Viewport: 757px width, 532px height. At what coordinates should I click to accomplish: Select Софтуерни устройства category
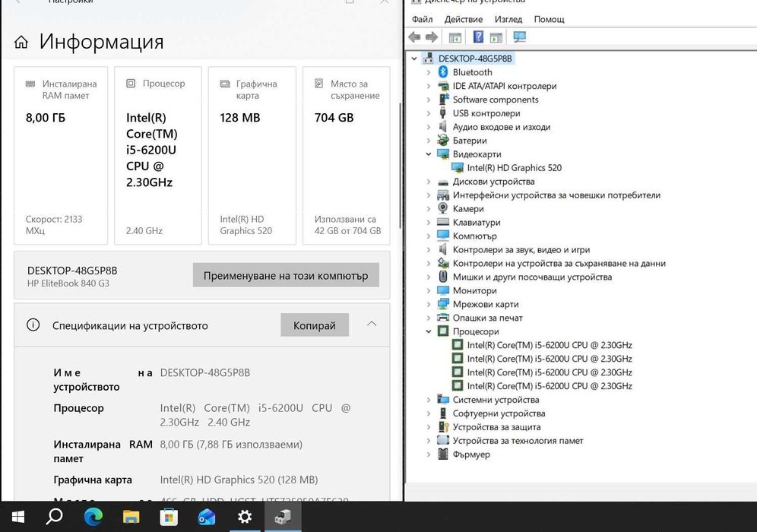[x=499, y=413]
